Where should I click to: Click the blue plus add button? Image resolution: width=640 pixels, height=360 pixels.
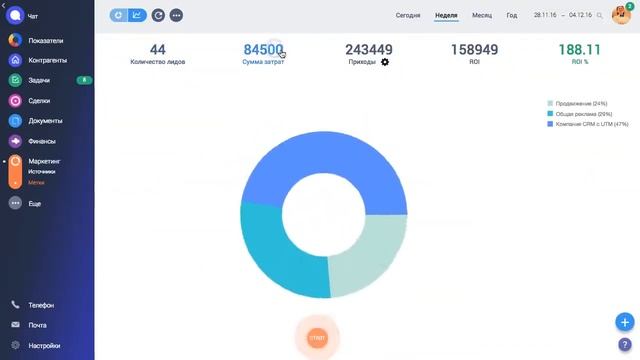(625, 322)
